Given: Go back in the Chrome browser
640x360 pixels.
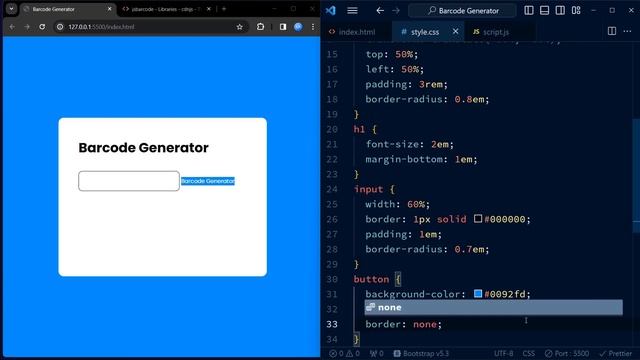Looking at the screenshot, I should click(12, 27).
